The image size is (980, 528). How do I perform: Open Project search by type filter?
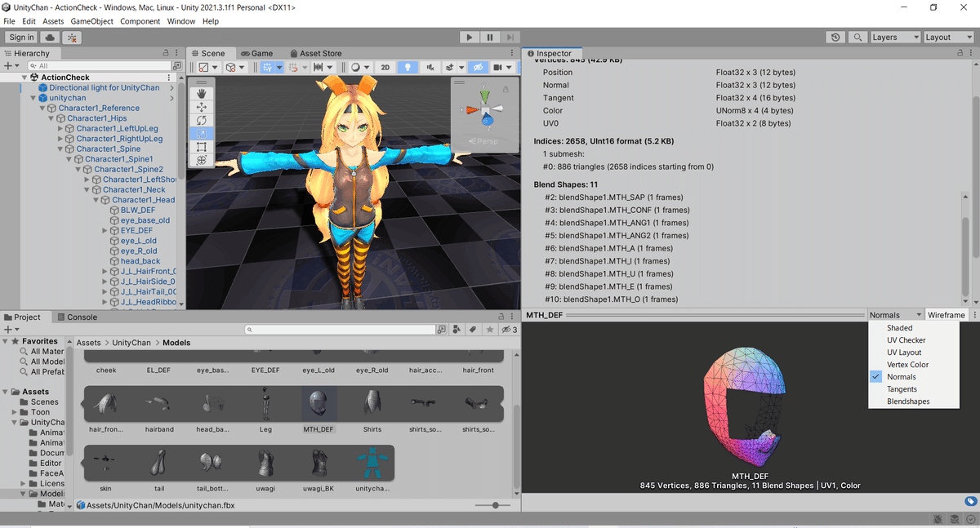pyautogui.click(x=457, y=330)
